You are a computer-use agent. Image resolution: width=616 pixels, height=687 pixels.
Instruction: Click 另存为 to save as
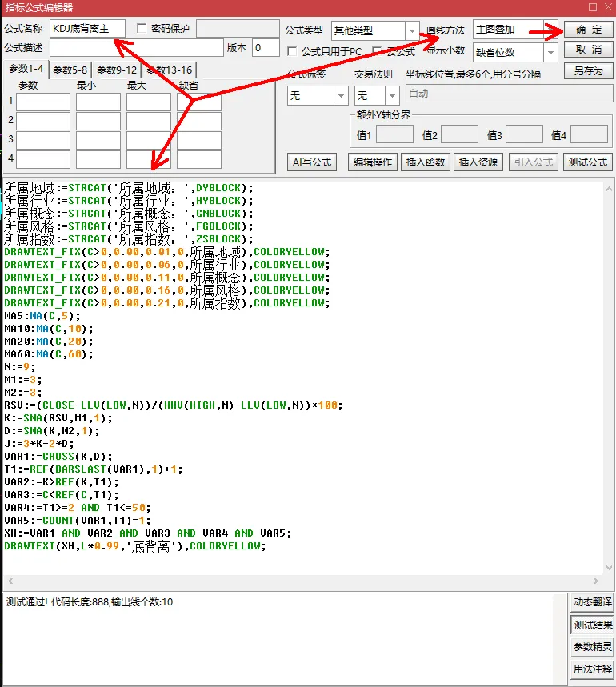pos(588,70)
